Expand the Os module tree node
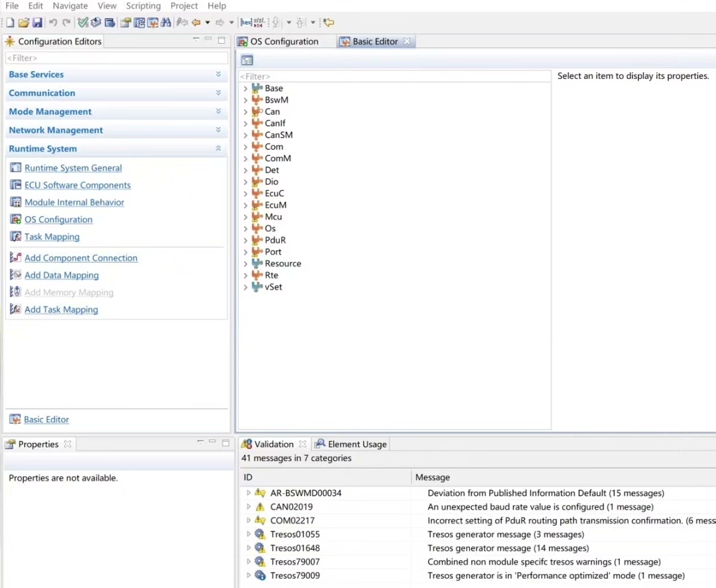 (x=245, y=229)
